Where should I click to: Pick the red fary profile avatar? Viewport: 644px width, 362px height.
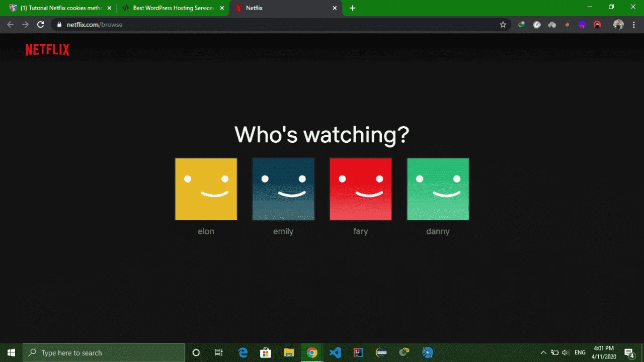[361, 189]
